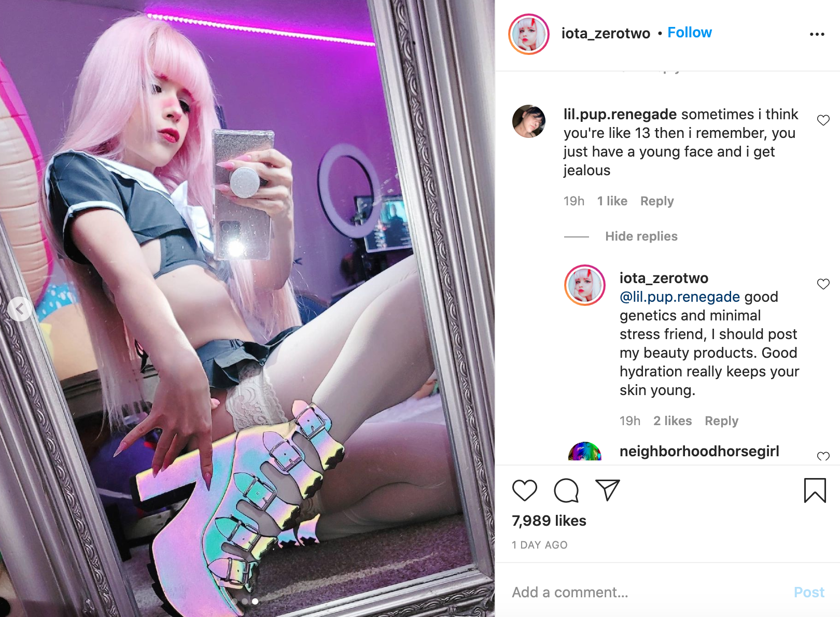Like the iota_zerotwo reply comment
Screen dimensions: 840x617
pyautogui.click(x=823, y=284)
